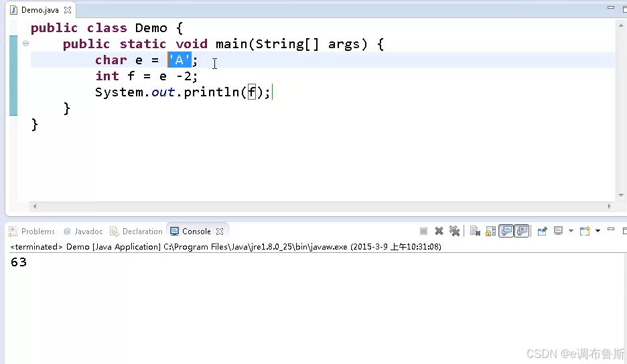Click the 'void' keyword in main declaration
Screen dimensions: 627x364
pyautogui.click(x=192, y=44)
